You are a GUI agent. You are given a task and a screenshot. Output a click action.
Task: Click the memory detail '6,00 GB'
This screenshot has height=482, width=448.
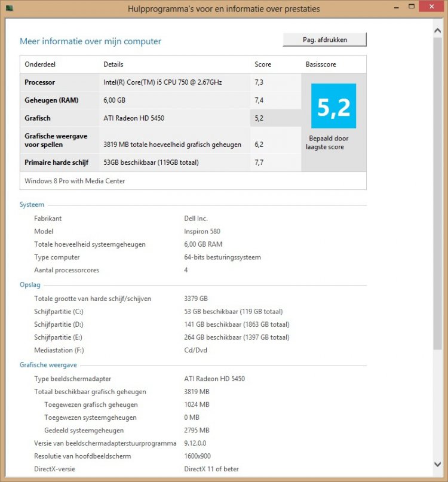click(x=114, y=100)
